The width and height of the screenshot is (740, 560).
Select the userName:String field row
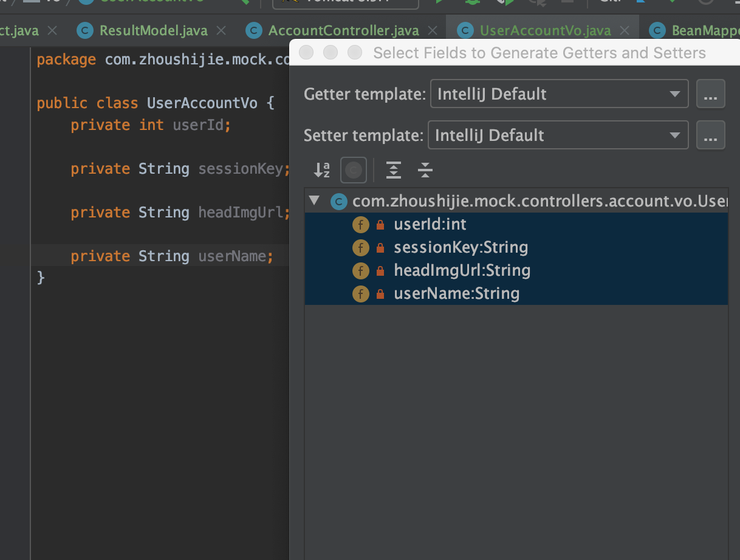[516, 294]
